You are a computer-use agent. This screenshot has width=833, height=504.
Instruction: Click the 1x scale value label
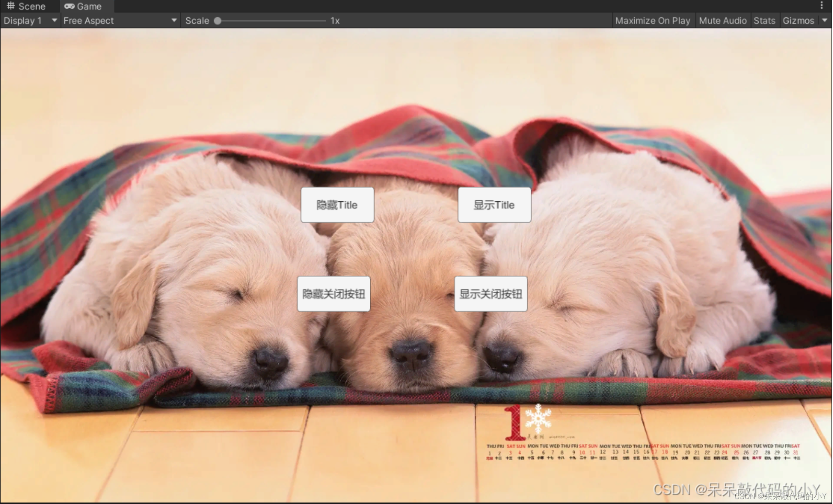coord(335,21)
